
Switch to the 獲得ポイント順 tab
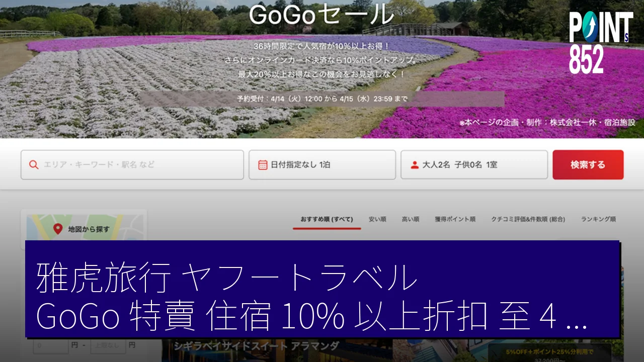[455, 219]
